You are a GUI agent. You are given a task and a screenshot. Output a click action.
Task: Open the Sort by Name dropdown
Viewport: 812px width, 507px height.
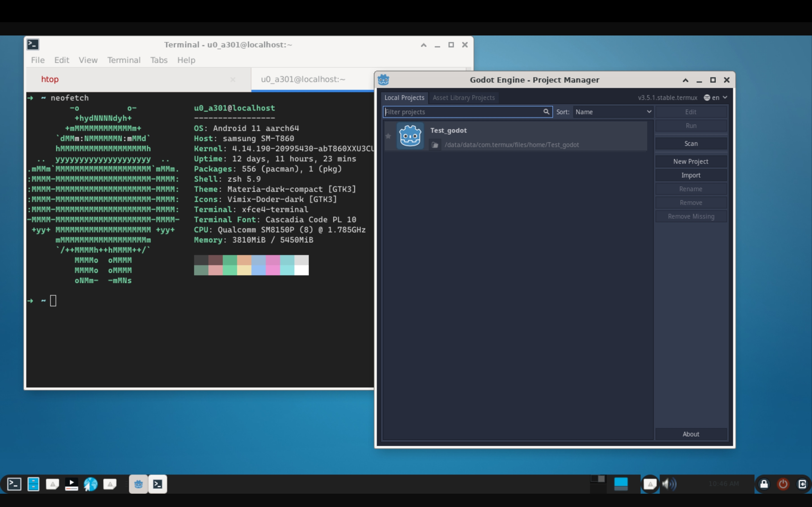pyautogui.click(x=613, y=112)
